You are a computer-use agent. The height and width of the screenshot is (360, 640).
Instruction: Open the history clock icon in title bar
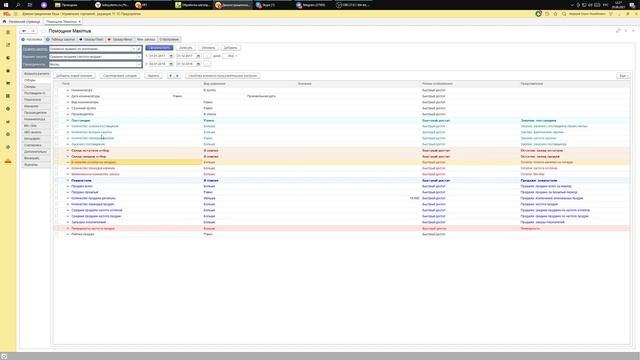tap(547, 14)
